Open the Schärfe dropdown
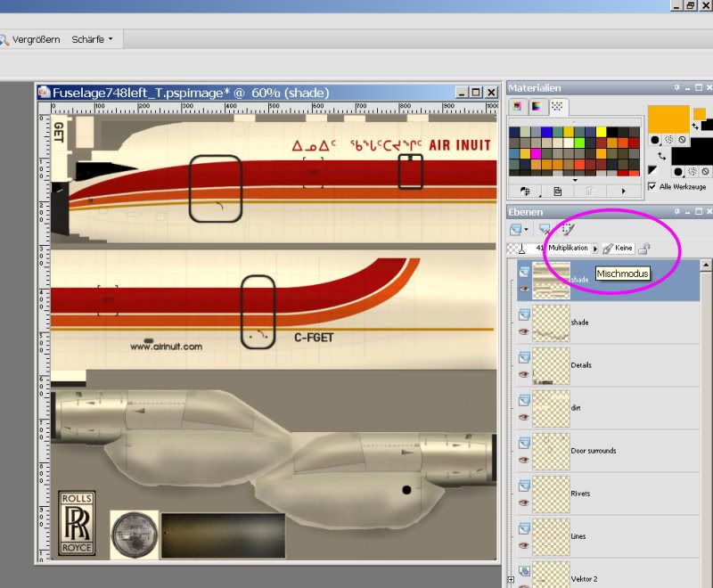Screen dimensions: 713x588 92,39
